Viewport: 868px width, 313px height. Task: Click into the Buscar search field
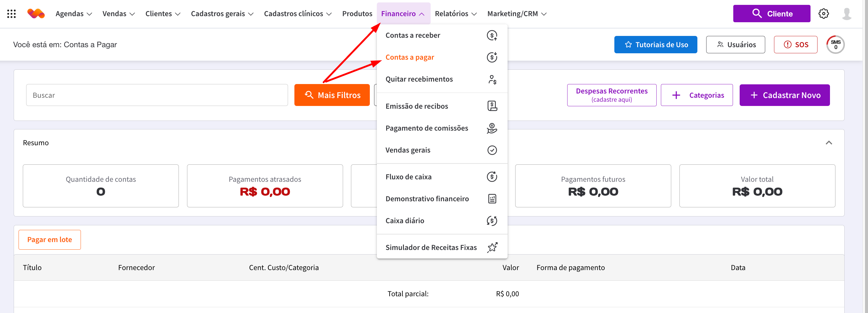coord(157,95)
